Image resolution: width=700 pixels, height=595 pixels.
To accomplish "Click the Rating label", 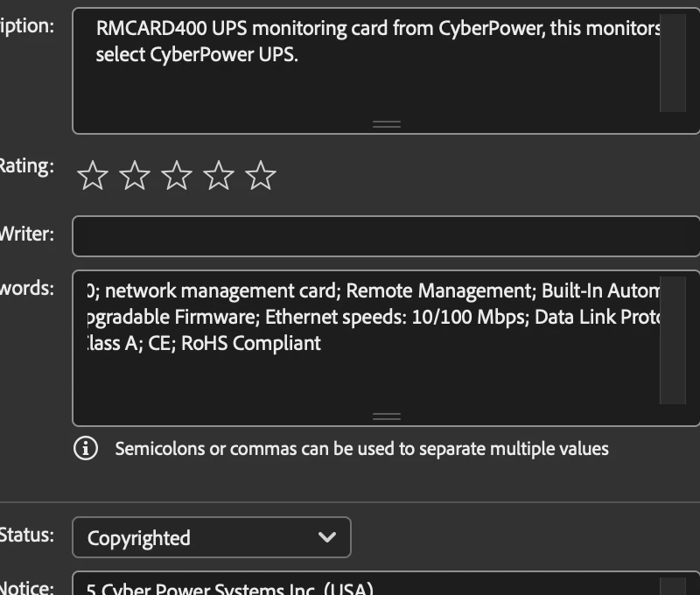I will 27,166.
